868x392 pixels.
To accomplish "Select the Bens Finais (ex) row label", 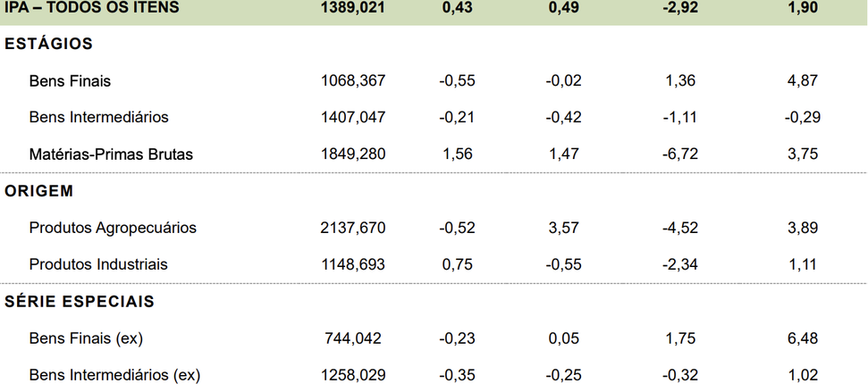I will (86, 338).
